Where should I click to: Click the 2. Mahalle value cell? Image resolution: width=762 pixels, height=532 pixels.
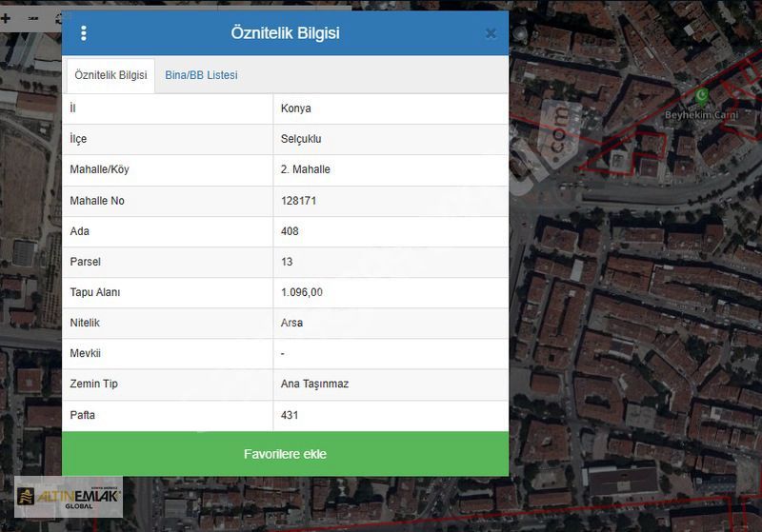306,169
